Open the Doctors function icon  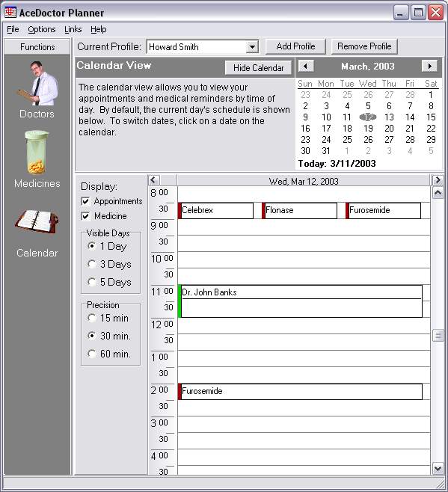[x=37, y=84]
